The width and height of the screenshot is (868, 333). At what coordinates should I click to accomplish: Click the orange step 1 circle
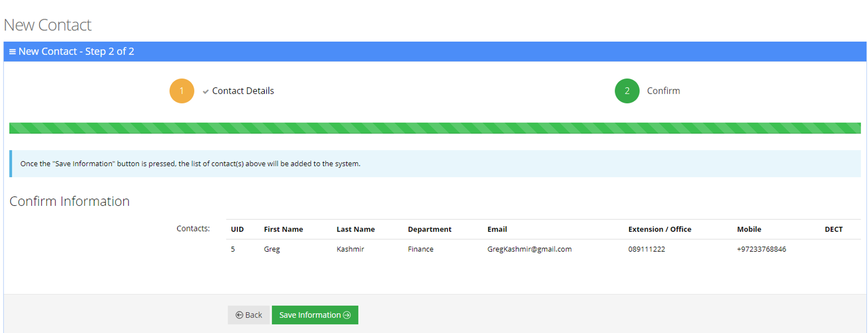coord(182,91)
